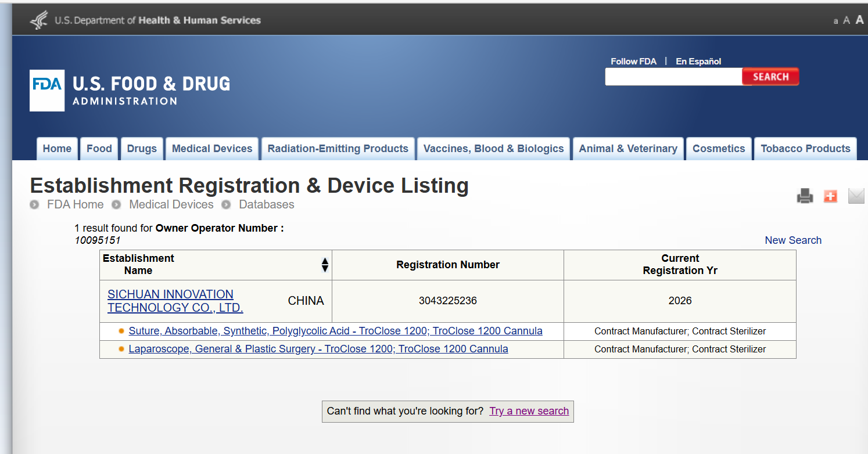Sort by Establishment Name arrows
The image size is (868, 454).
[325, 265]
